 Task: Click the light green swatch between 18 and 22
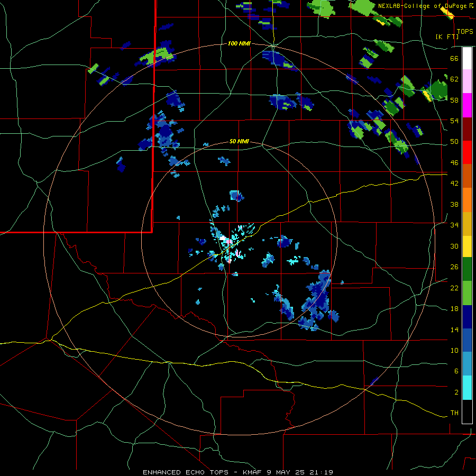(467, 293)
